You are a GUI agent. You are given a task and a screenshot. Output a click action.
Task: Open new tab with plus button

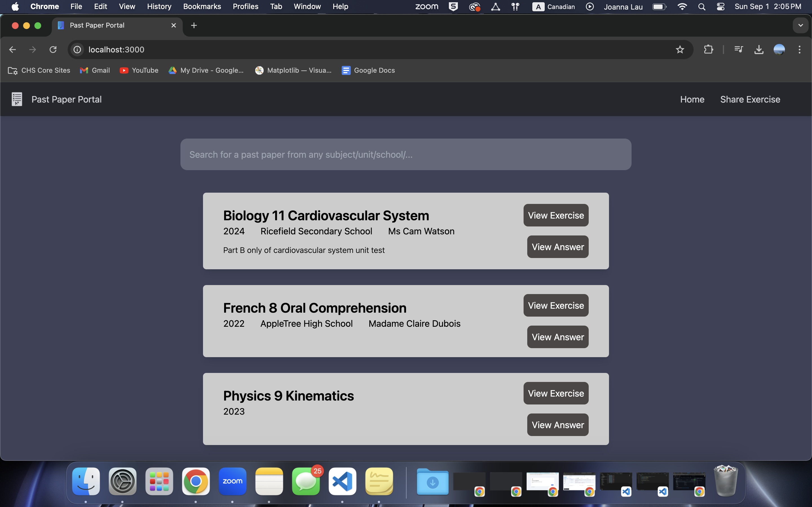tap(194, 25)
